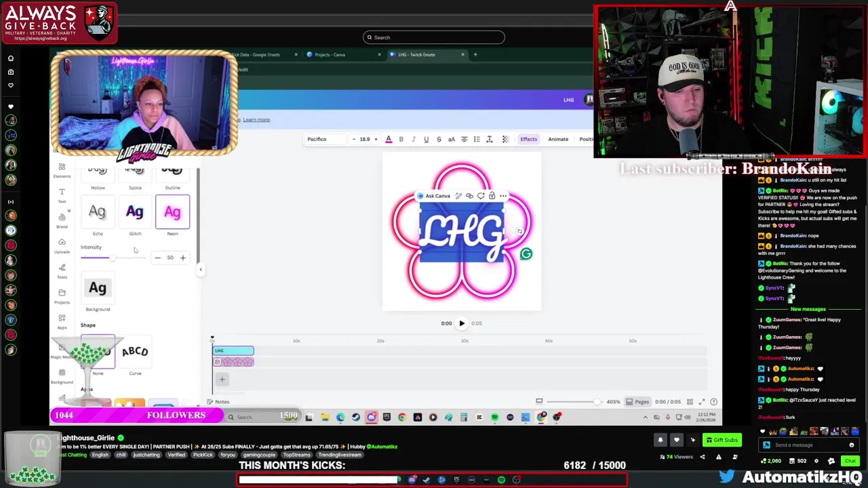Play the design preview
This screenshot has width=868, height=488.
(x=462, y=323)
